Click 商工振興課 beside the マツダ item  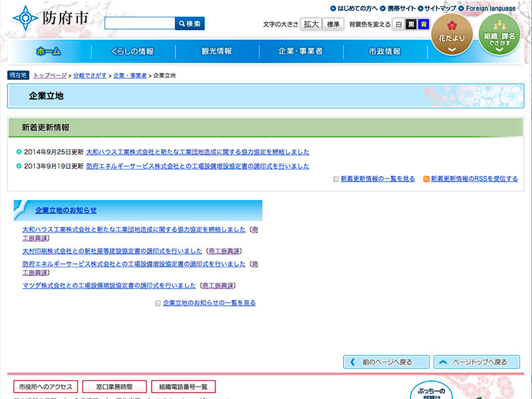(218, 286)
